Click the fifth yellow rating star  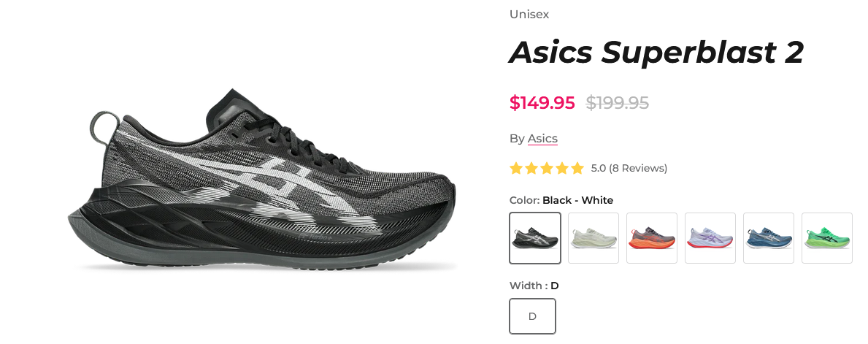[577, 169]
